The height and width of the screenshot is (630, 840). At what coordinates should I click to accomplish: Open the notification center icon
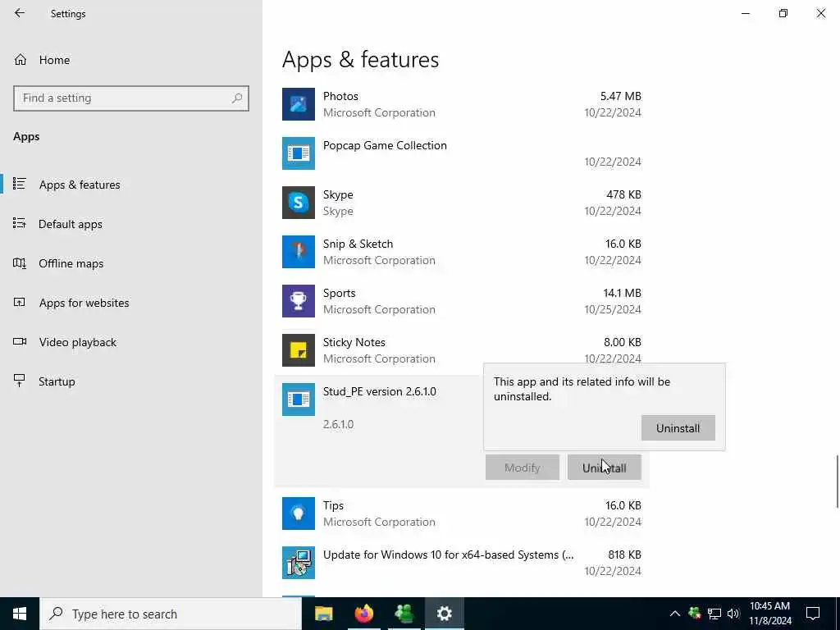pyautogui.click(x=813, y=614)
